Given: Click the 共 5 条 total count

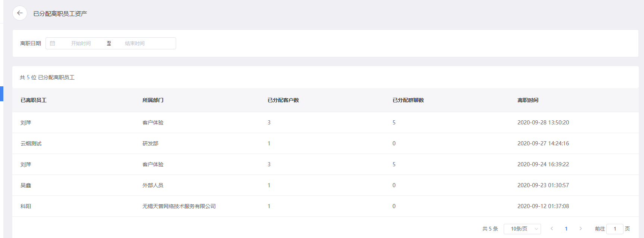Looking at the screenshot, I should 490,229.
